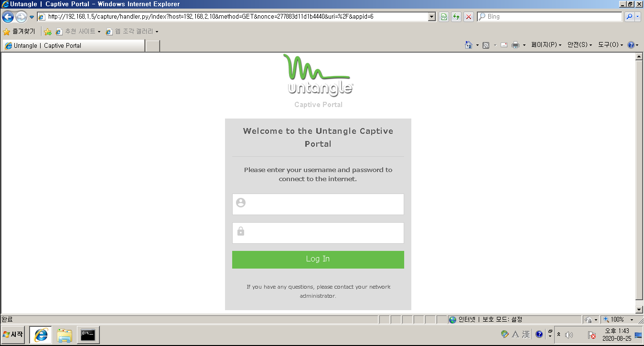Click the password input field
Screen dimensions: 644x346
[x=318, y=233]
